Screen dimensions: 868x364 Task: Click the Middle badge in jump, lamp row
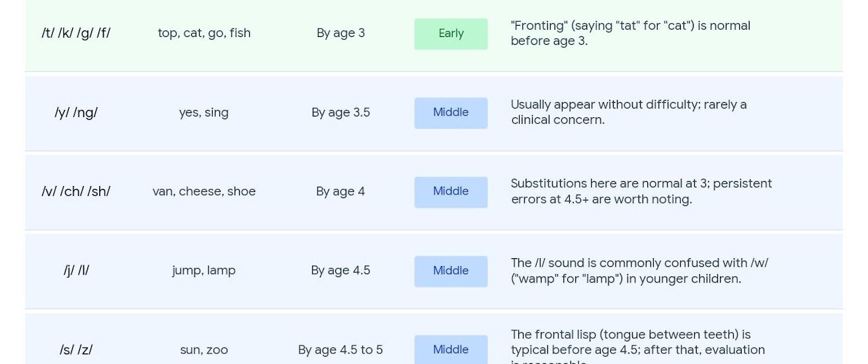[451, 271]
